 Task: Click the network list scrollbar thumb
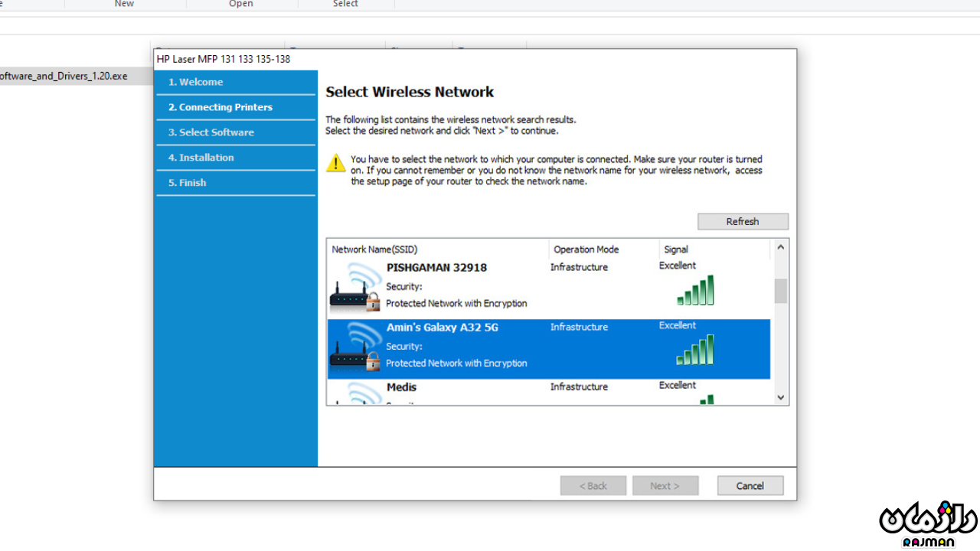click(780, 291)
